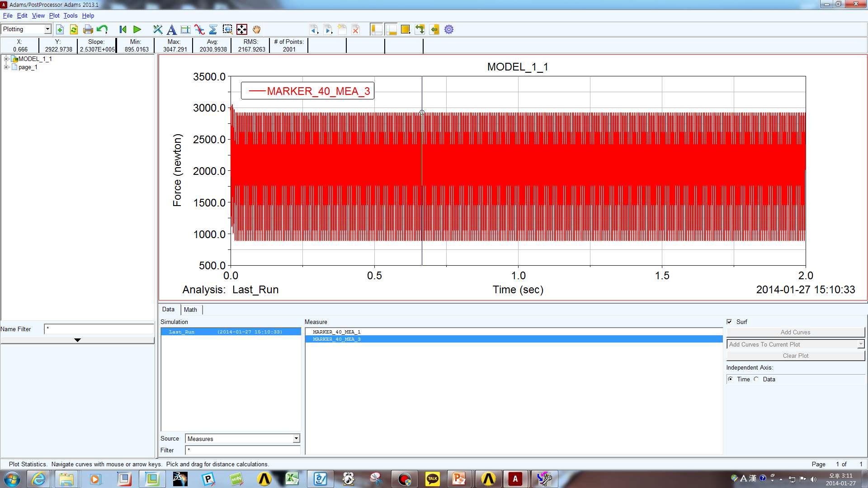Go to the next page icon

click(328, 30)
